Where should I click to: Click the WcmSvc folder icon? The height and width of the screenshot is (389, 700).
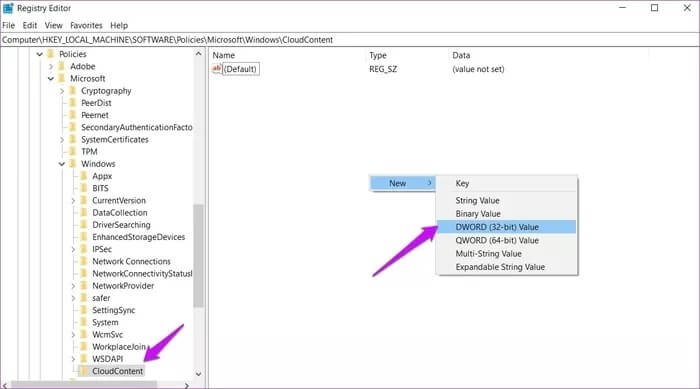[x=84, y=335]
